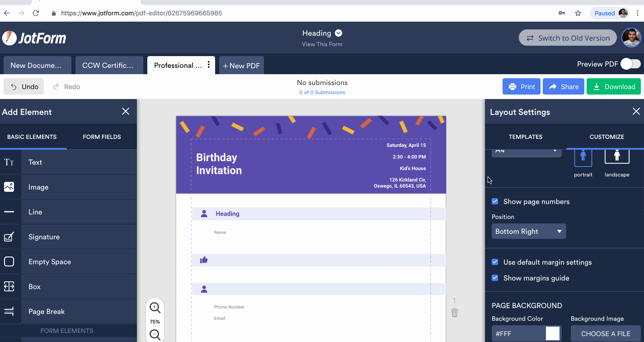Click the white Background Color swatch
This screenshot has width=644, height=342.
click(552, 333)
